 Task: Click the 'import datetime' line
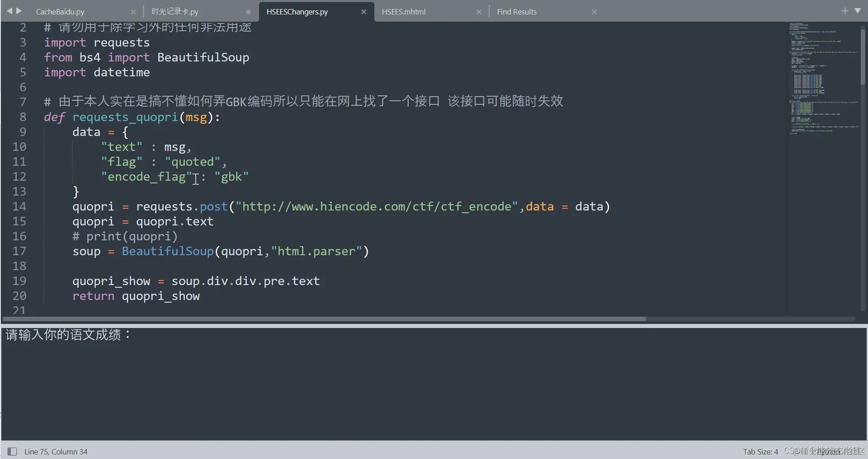tap(97, 72)
